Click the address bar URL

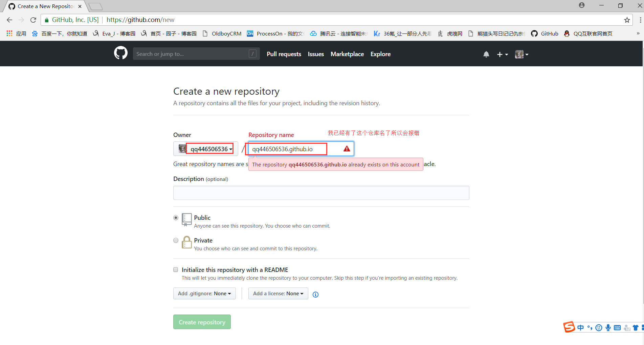pos(140,20)
